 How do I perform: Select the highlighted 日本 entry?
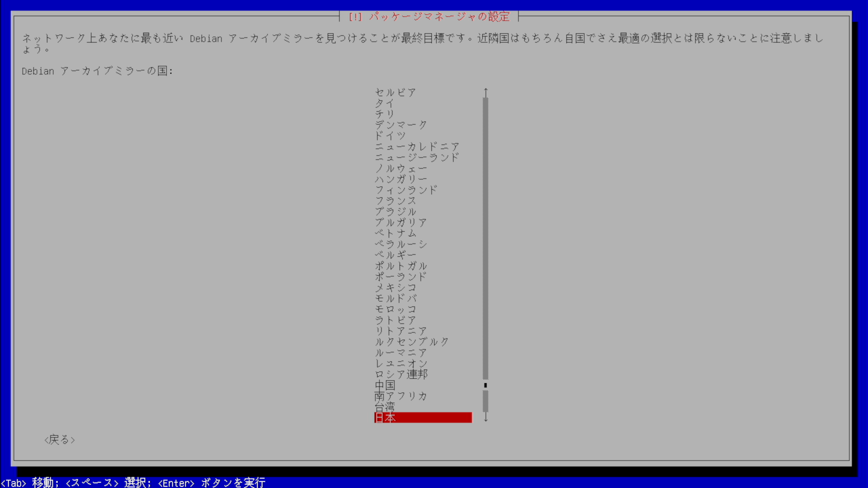click(423, 418)
